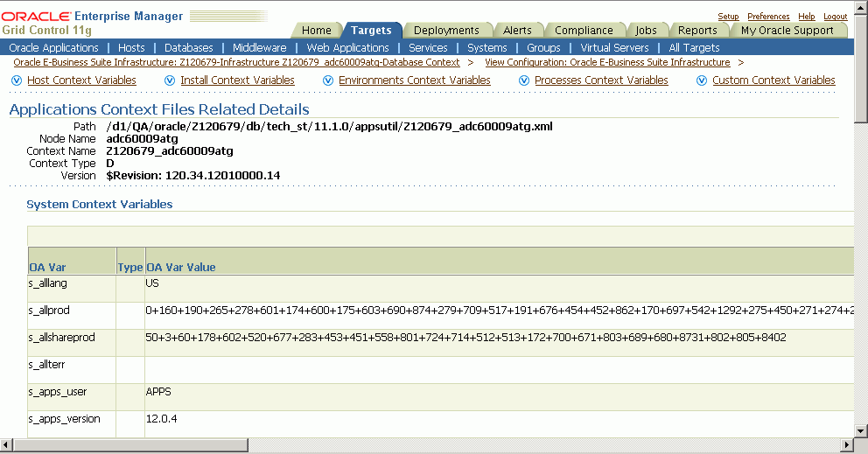Click the Setup link
Viewport: 868px width, 454px height.
click(x=729, y=17)
